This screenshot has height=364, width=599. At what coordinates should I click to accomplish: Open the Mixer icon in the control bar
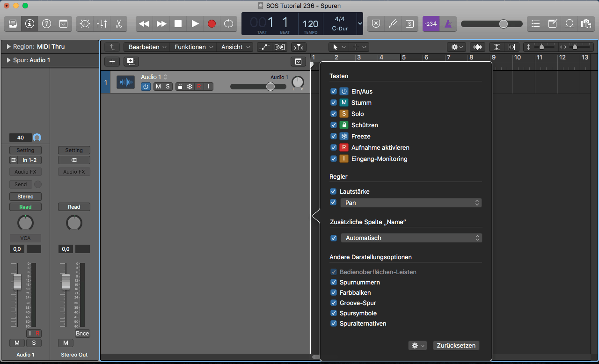click(102, 23)
